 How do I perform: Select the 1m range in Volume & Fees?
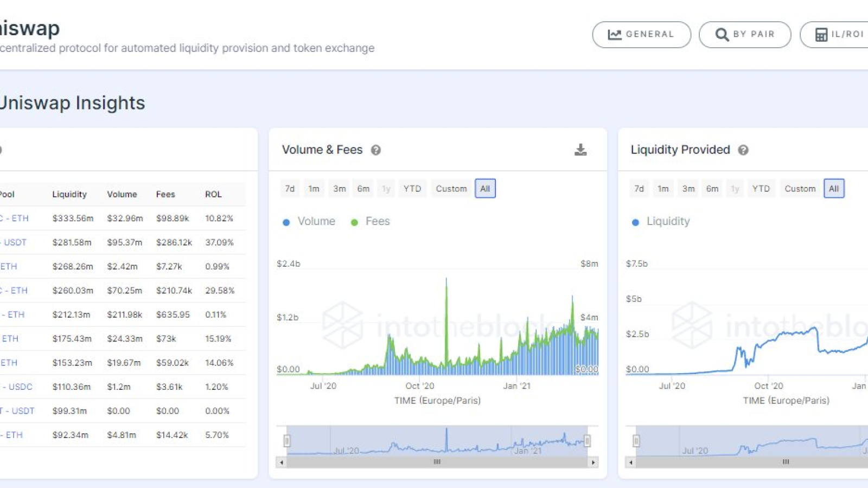pyautogui.click(x=314, y=189)
